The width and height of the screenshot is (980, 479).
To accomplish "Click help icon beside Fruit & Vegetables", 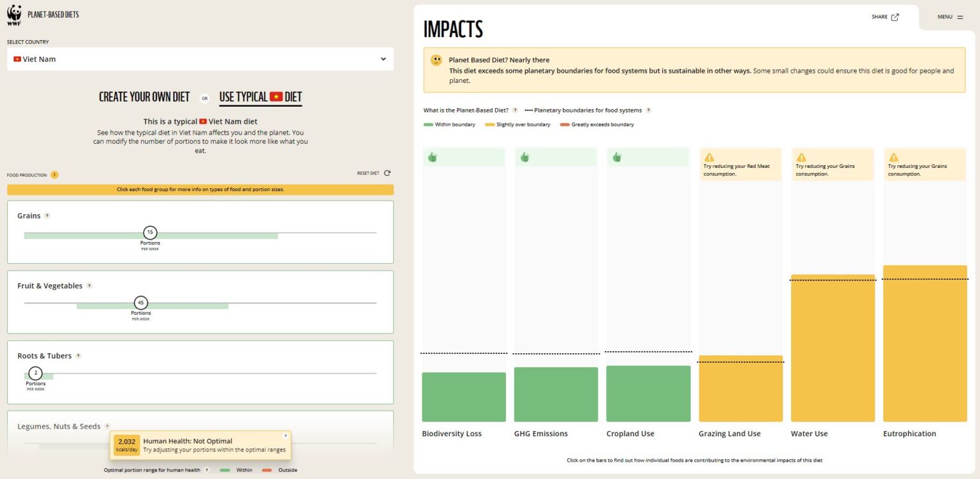I will click(x=89, y=286).
